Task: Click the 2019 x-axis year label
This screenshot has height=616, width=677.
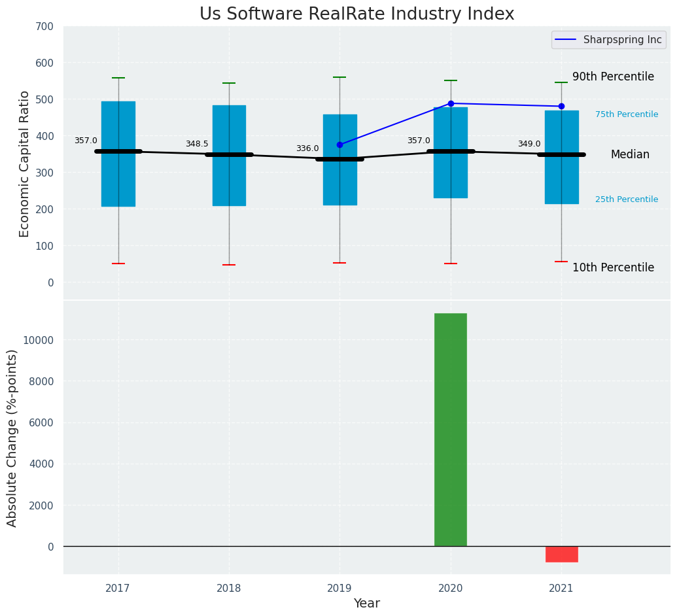Action: click(x=339, y=588)
